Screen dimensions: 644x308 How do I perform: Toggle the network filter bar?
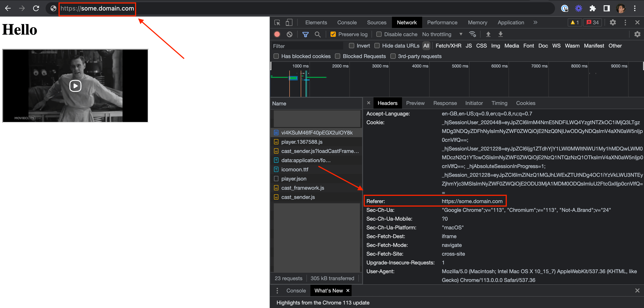(305, 34)
